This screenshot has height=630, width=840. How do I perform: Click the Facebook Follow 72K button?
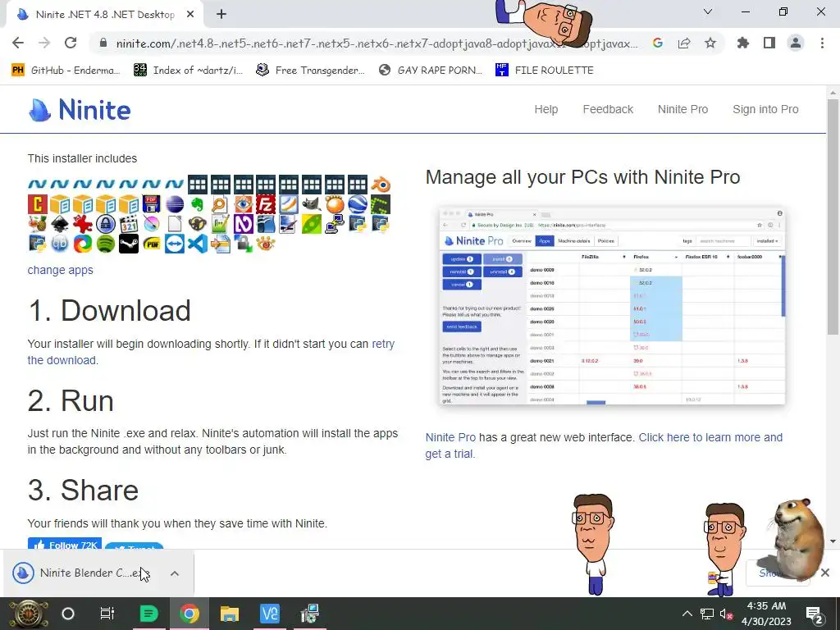click(64, 543)
